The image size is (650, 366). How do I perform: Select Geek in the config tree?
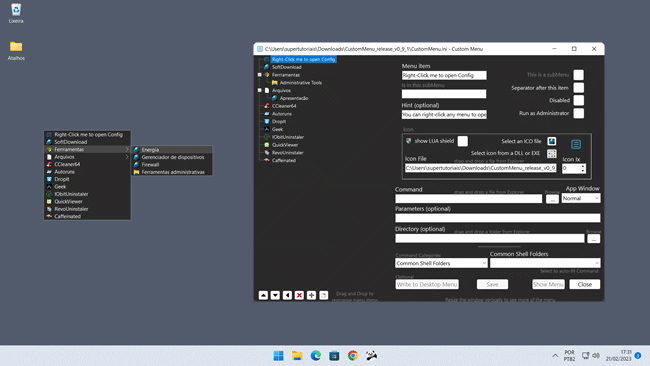click(277, 129)
